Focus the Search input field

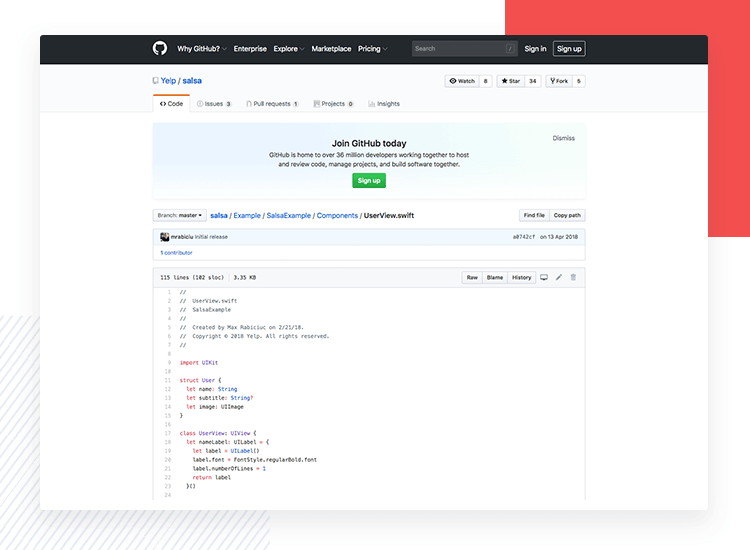tap(464, 48)
